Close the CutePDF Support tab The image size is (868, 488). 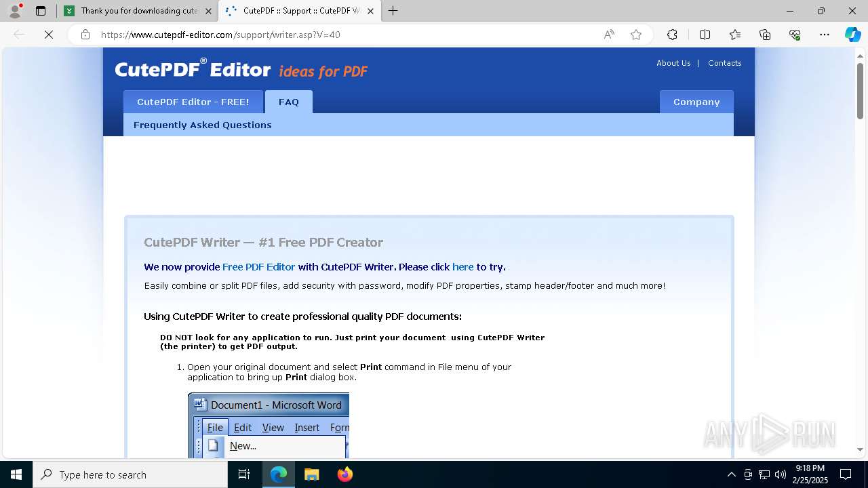370,11
